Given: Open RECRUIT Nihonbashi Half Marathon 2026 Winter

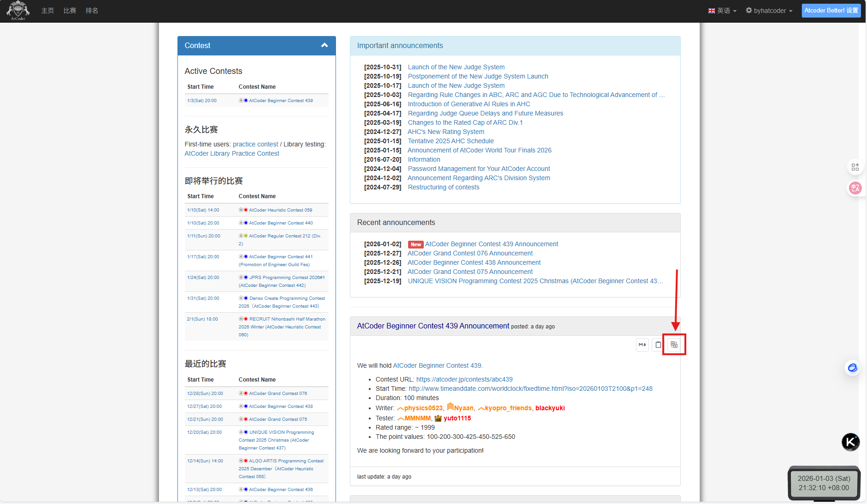Looking at the screenshot, I should 282,327.
